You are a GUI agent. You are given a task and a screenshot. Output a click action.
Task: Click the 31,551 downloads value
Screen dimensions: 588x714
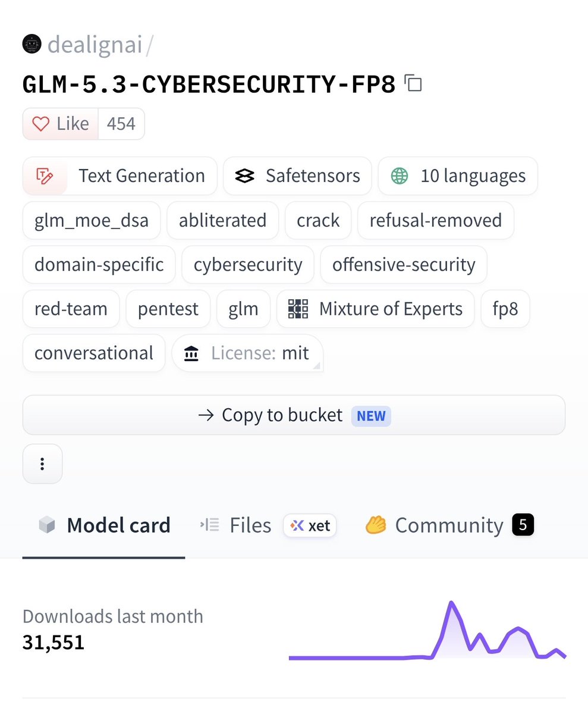point(54,643)
